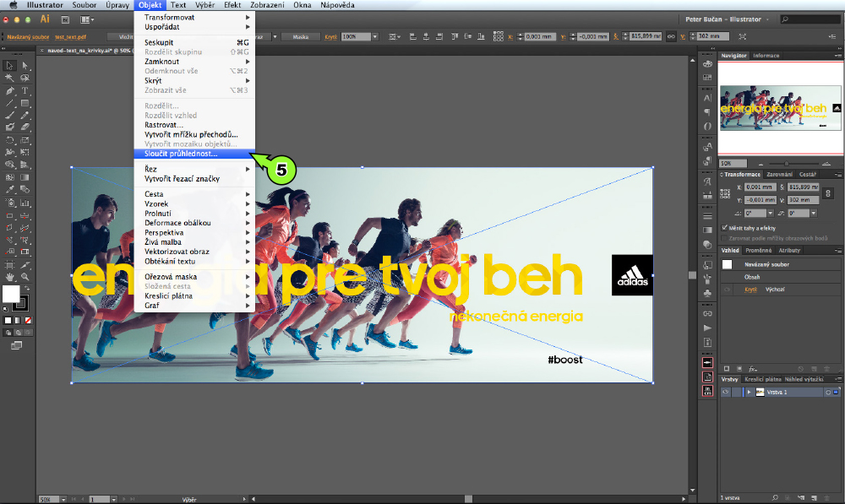Select the Eraser tool
Screen dimensions: 845x504
[25, 127]
